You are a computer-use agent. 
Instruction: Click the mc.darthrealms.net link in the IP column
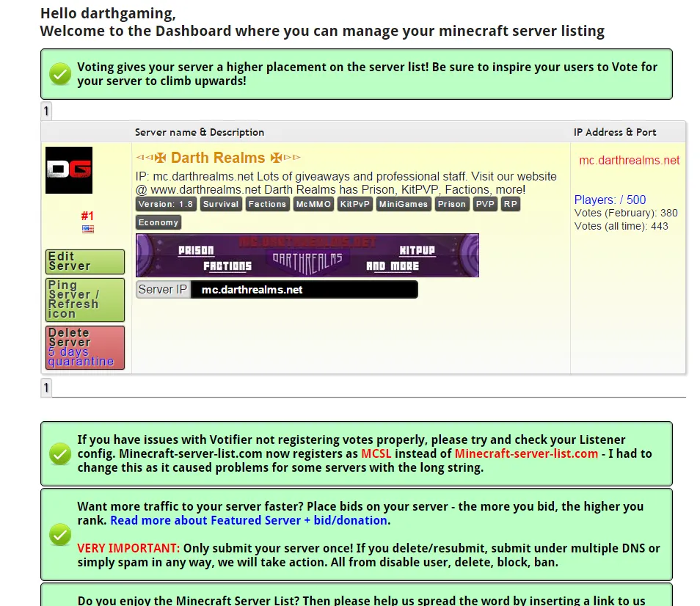click(x=629, y=160)
